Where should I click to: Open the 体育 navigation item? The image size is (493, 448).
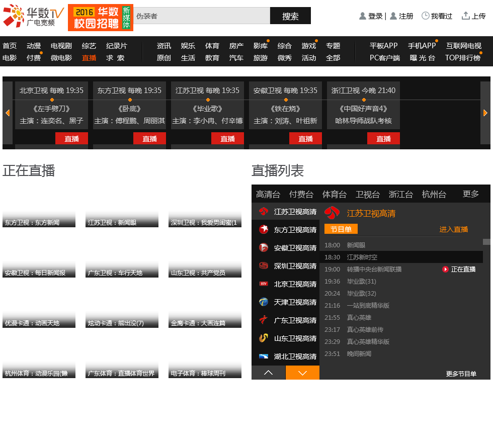(x=212, y=46)
